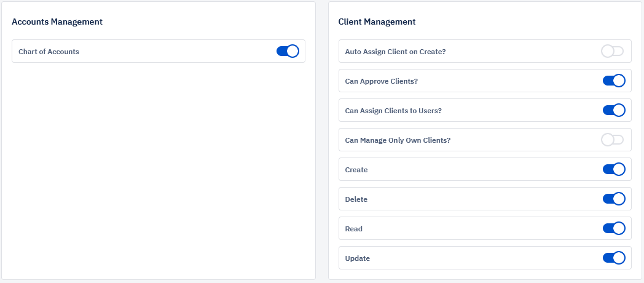The width and height of the screenshot is (644, 283).
Task: Disable Can Assign Clients to Users switch
Action: point(614,110)
